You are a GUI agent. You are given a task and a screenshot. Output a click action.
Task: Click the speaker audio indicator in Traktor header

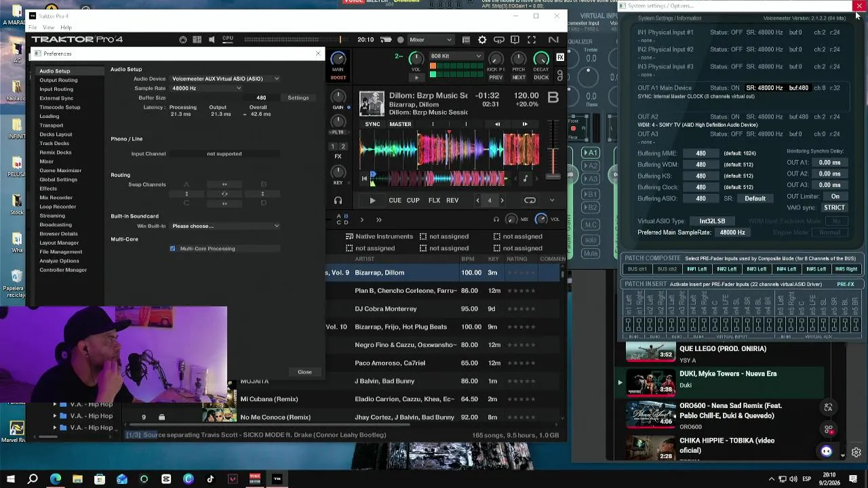(x=212, y=40)
